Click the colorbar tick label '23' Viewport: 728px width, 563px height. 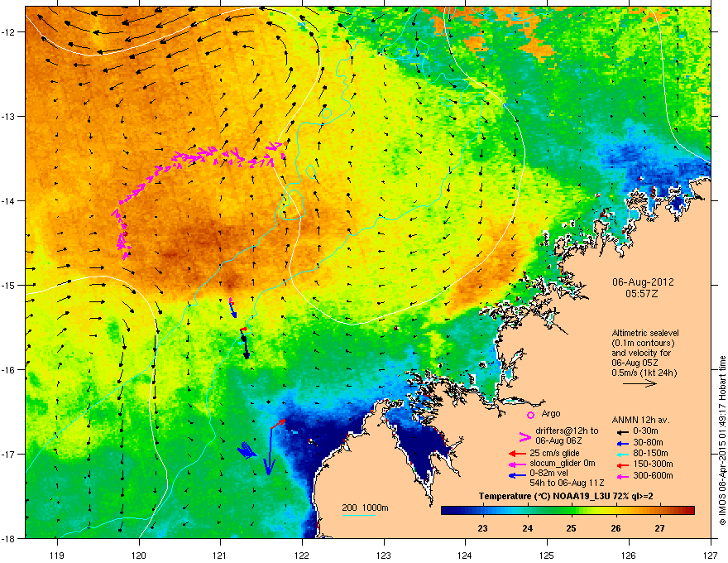483,528
